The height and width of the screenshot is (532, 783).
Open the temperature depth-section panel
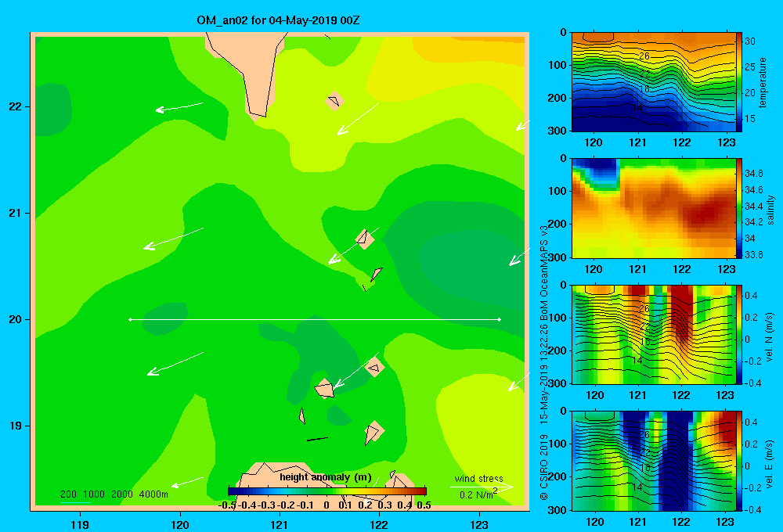pyautogui.click(x=653, y=82)
